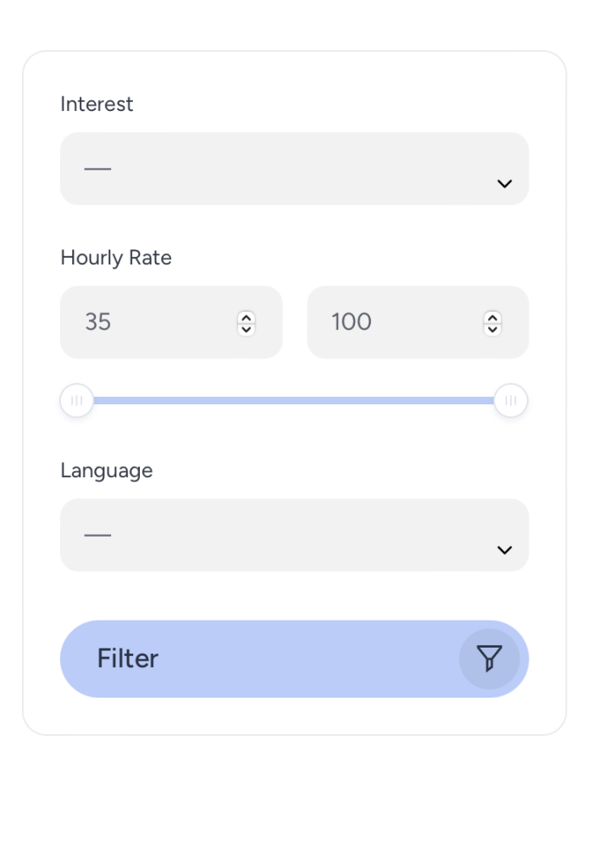Click the Hourly Rate label
599x868 pixels.
coord(116,258)
